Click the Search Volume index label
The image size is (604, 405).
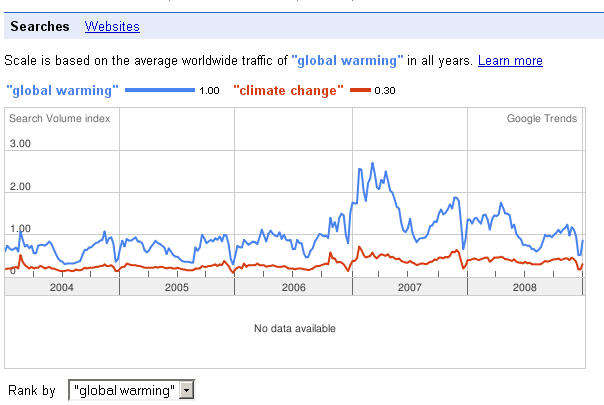pyautogui.click(x=59, y=118)
